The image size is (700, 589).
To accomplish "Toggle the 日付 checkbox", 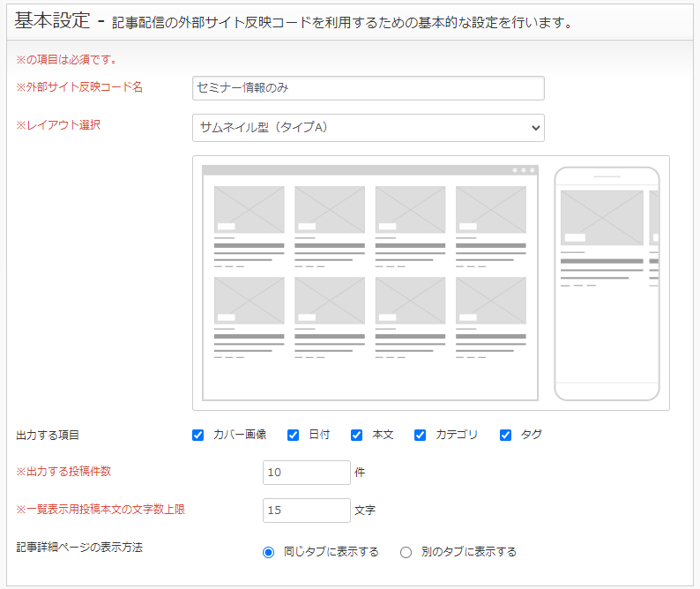I will tap(293, 435).
